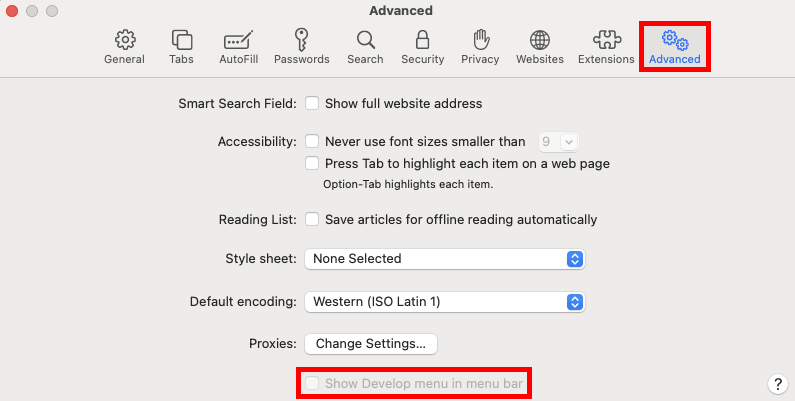Select the Search magnifier pane
Image resolution: width=795 pixels, height=401 pixels.
coord(365,47)
